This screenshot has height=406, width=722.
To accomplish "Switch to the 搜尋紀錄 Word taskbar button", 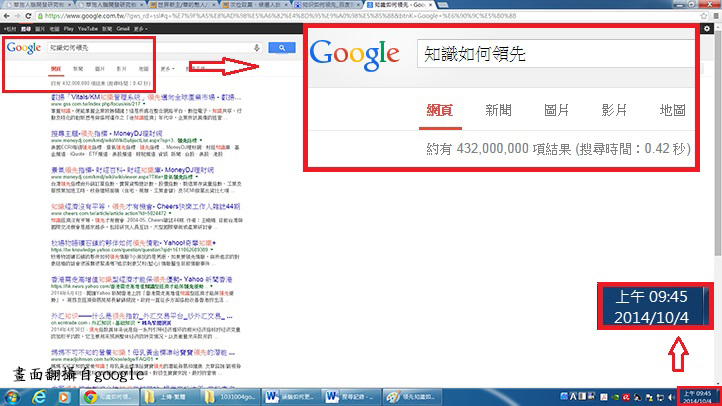I will coord(351,397).
